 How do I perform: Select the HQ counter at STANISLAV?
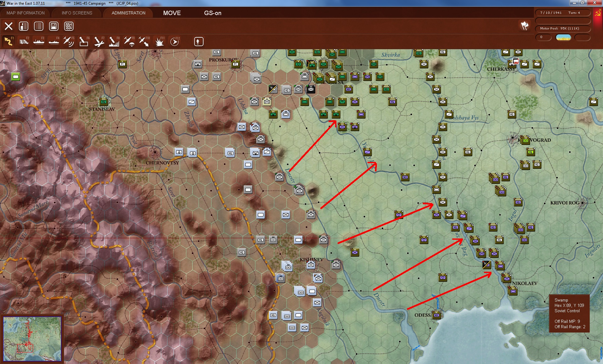[104, 101]
